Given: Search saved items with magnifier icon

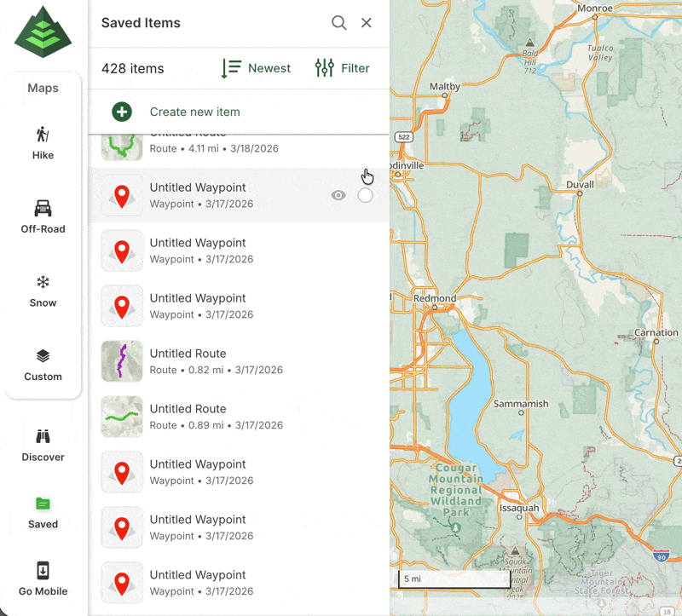Looking at the screenshot, I should coord(339,23).
